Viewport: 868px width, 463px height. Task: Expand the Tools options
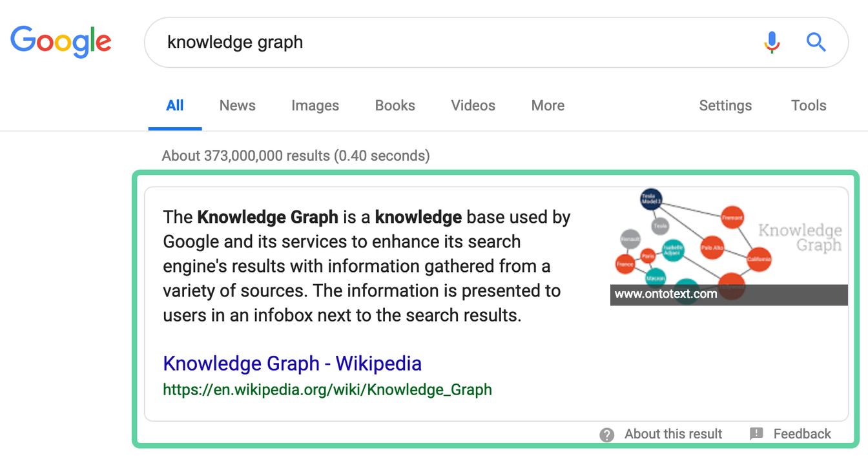tap(808, 105)
